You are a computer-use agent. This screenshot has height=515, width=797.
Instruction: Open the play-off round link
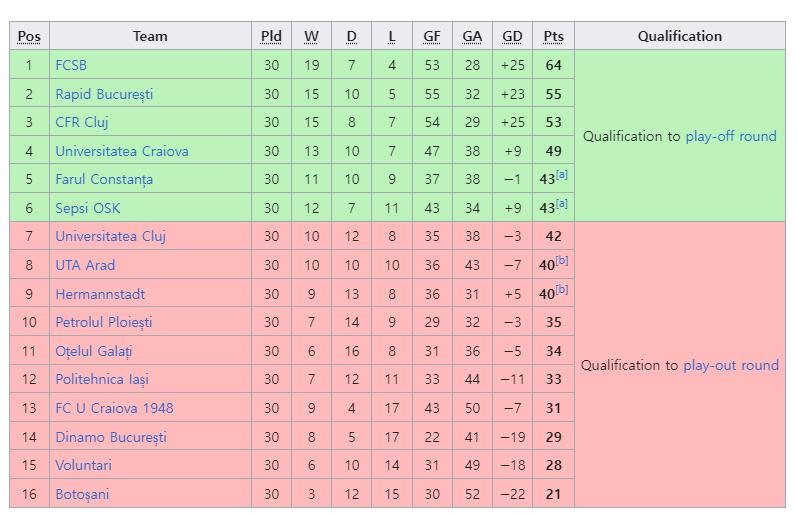tap(731, 136)
